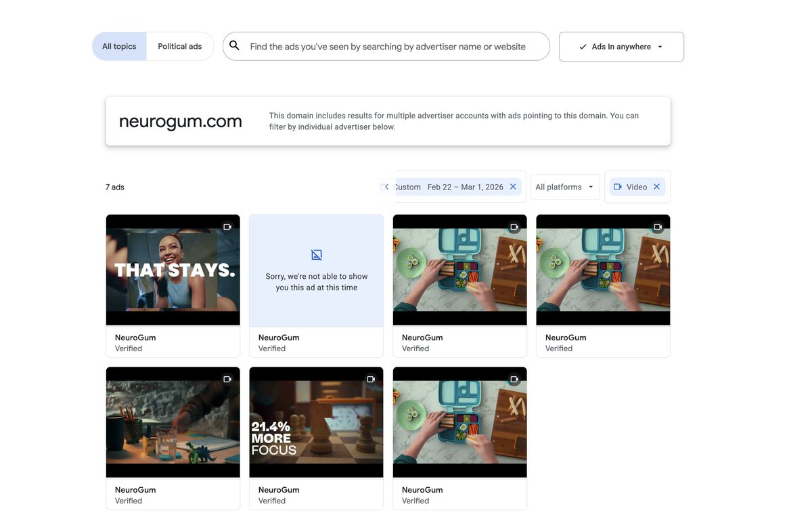Switch to the Political ads tab
Image resolution: width=812 pixels, height=521 pixels.
point(180,47)
